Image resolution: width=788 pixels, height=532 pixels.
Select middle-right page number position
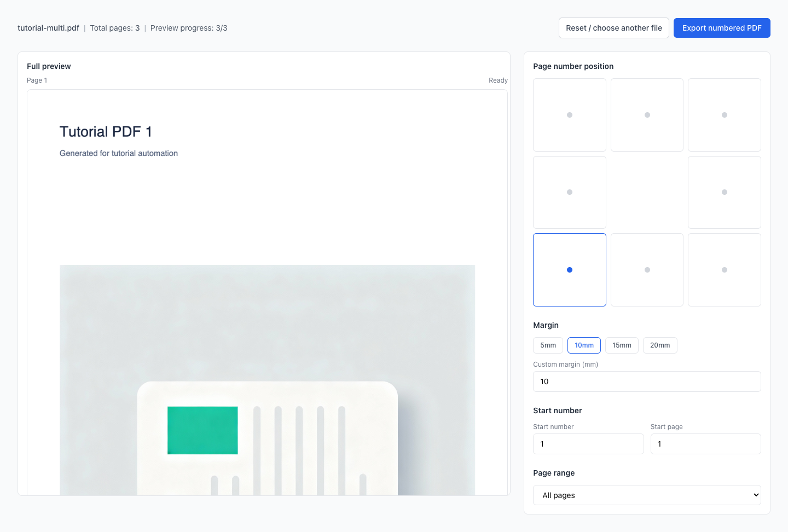click(x=724, y=192)
